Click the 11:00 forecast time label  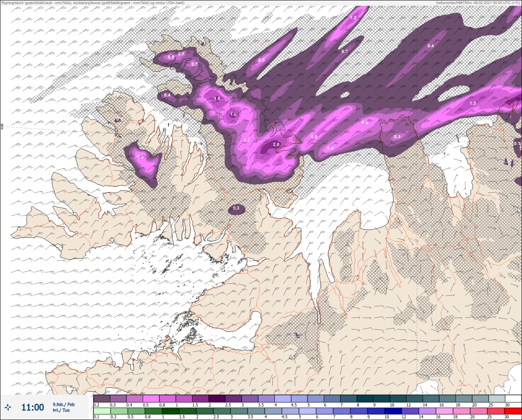33,407
